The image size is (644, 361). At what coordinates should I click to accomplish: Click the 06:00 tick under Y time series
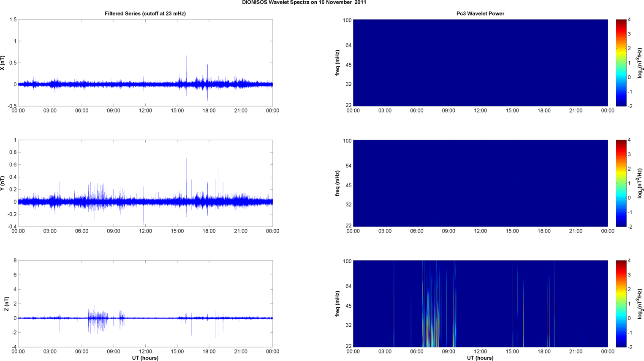[x=82, y=231]
